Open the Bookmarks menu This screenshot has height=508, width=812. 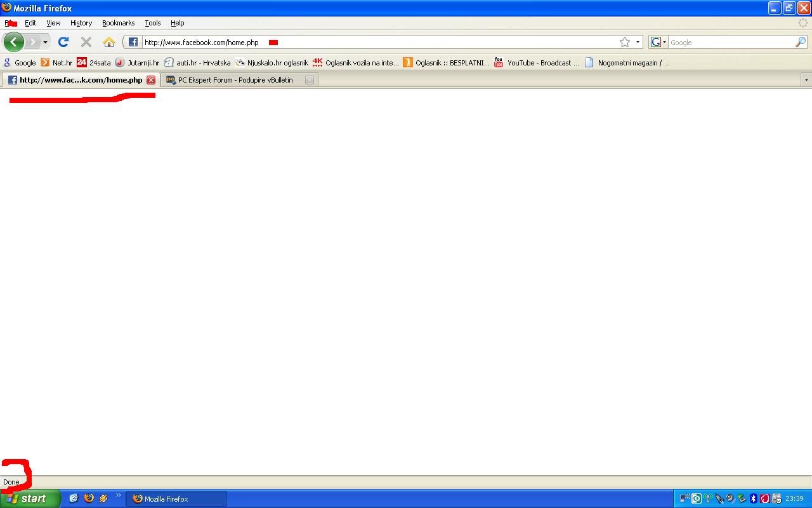click(119, 23)
